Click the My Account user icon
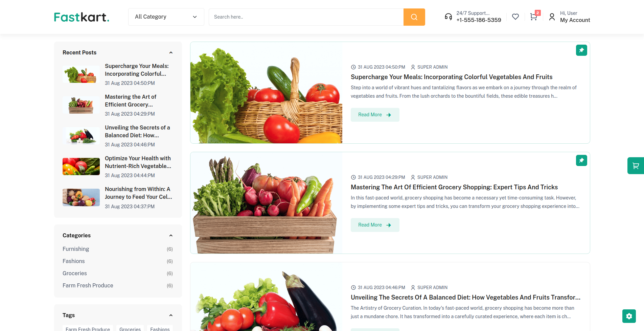The image size is (644, 331). coord(552,17)
